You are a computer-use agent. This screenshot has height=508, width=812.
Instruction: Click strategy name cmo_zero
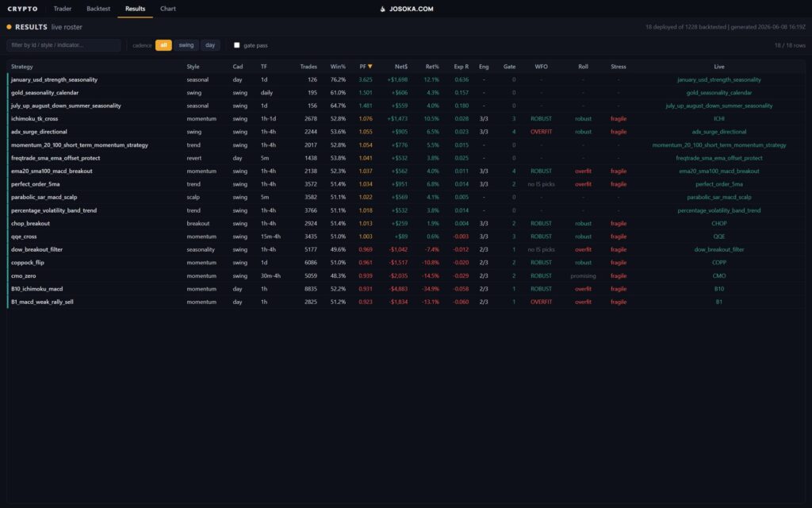(23, 275)
